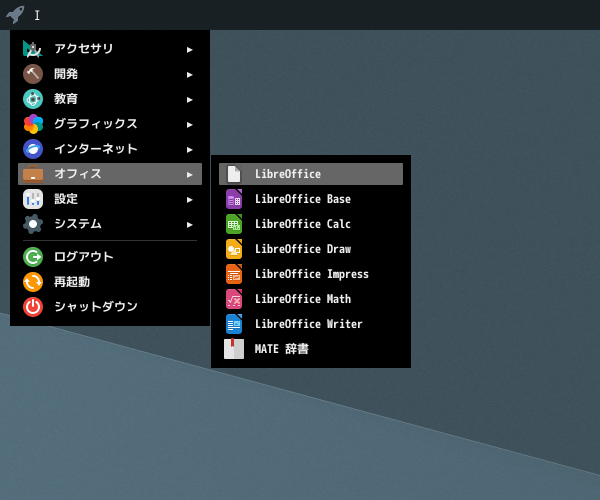Click the gear icon beside システム
The image size is (600, 500).
(33, 224)
